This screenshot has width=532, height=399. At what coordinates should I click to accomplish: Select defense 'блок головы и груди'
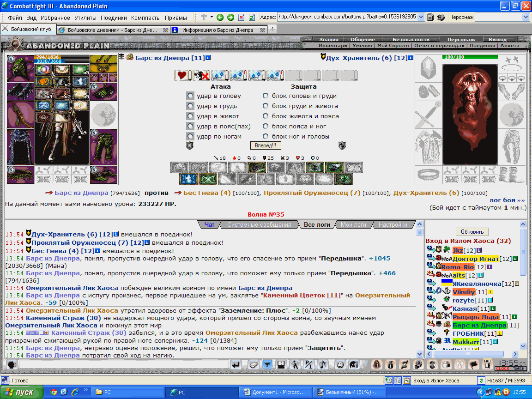tap(266, 96)
